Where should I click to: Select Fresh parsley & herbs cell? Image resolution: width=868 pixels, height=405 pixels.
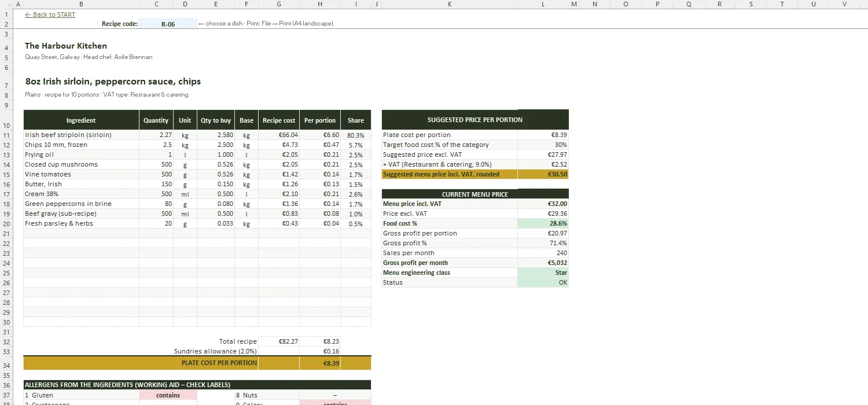81,223
